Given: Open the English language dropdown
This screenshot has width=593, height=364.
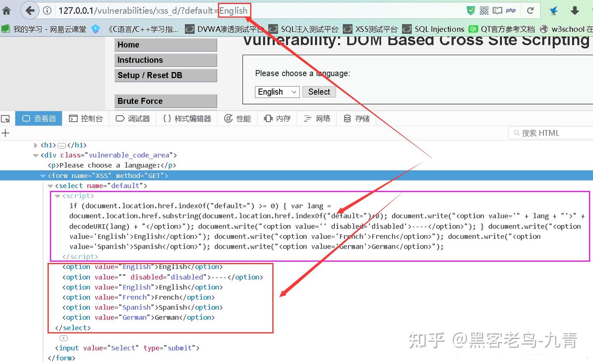Looking at the screenshot, I should 277,92.
